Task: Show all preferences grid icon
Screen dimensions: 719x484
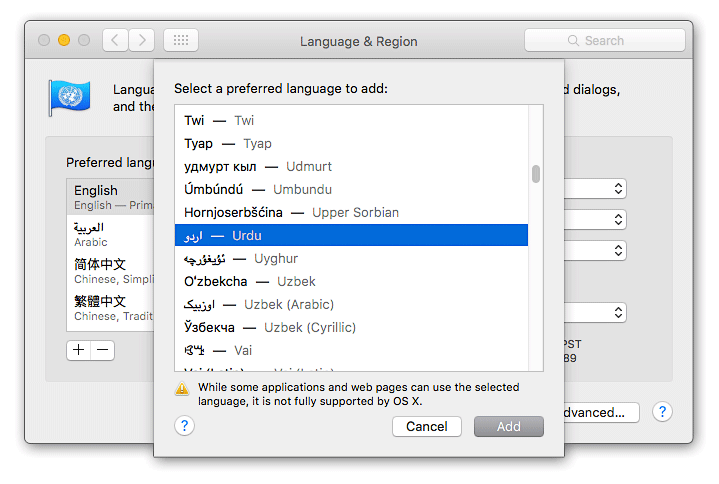Action: click(x=181, y=40)
